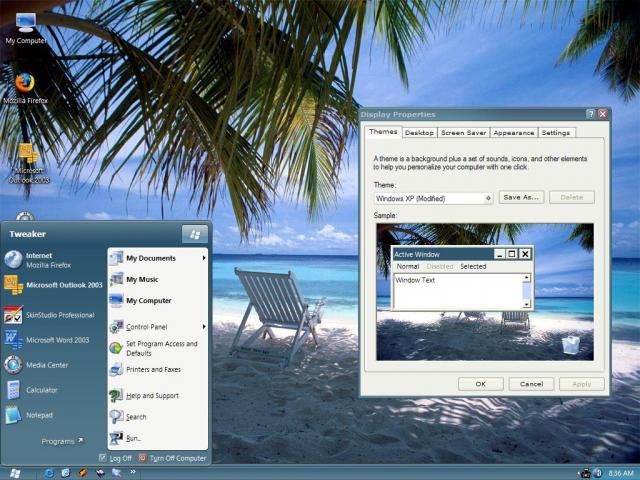This screenshot has width=640, height=480.
Task: Click the Delete theme button
Action: (571, 198)
